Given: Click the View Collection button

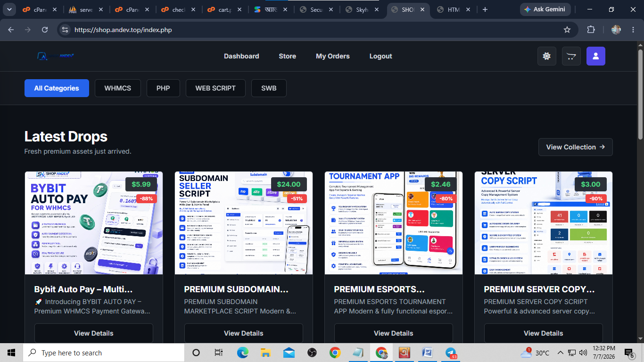Looking at the screenshot, I should point(576,147).
